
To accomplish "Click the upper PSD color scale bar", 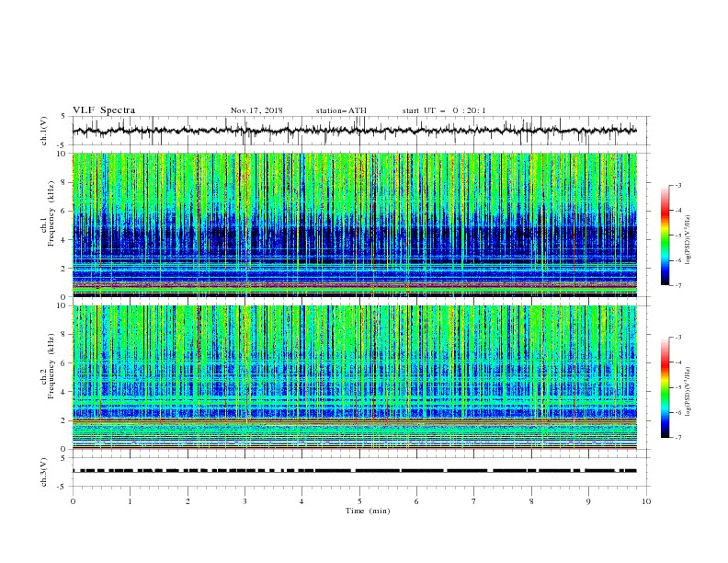I will click(x=665, y=235).
